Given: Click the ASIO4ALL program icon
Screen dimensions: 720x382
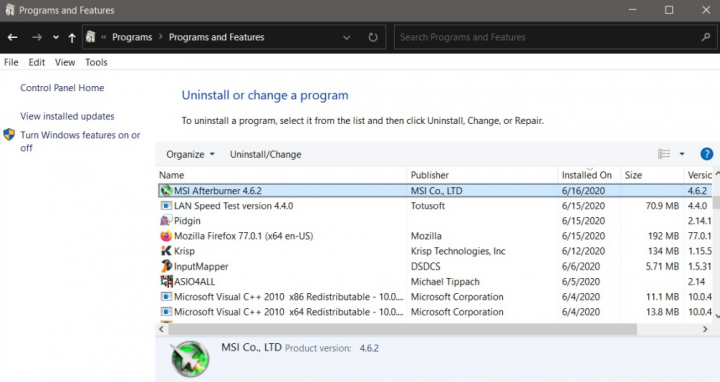Looking at the screenshot, I should point(166,281).
